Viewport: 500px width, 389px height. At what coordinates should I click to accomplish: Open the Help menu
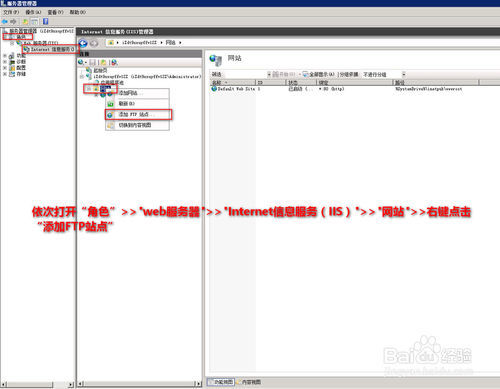coord(77,12)
